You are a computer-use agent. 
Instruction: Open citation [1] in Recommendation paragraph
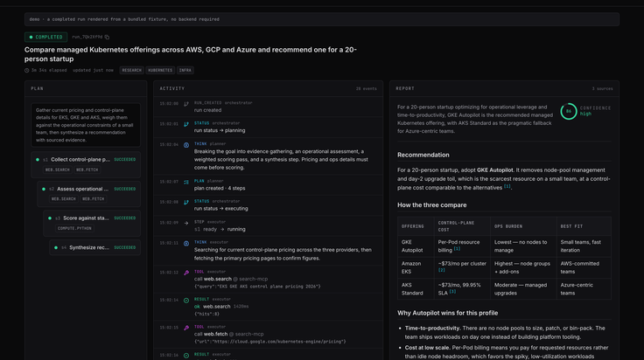507,186
